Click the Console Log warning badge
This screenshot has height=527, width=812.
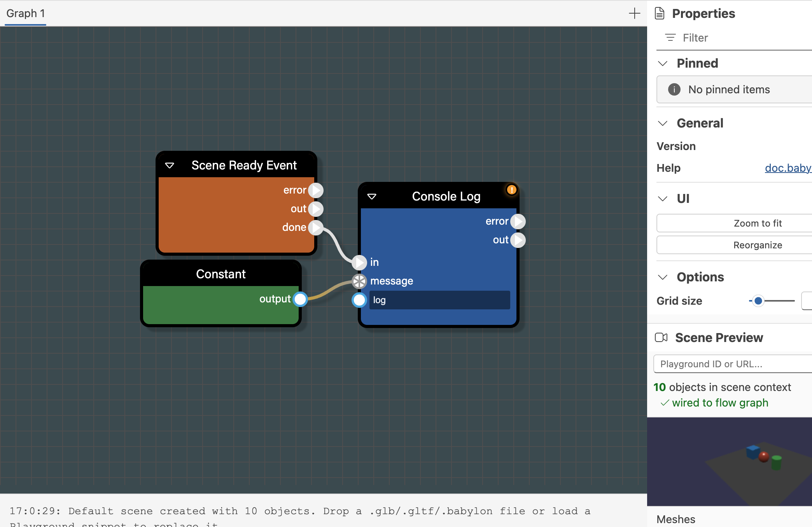tap(512, 190)
